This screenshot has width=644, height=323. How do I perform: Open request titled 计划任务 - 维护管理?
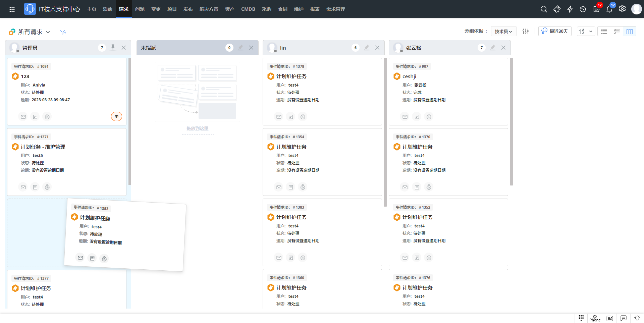43,147
